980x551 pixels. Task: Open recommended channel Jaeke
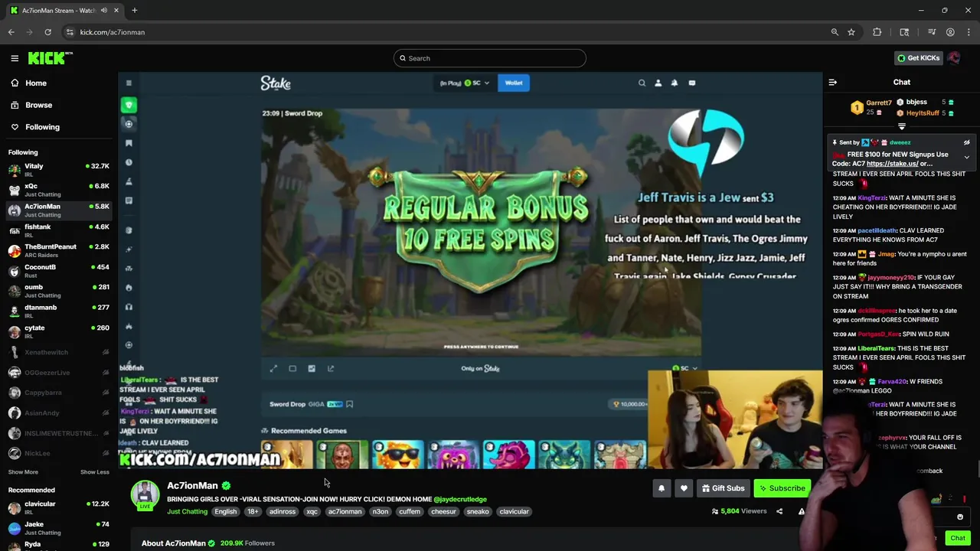pos(59,527)
